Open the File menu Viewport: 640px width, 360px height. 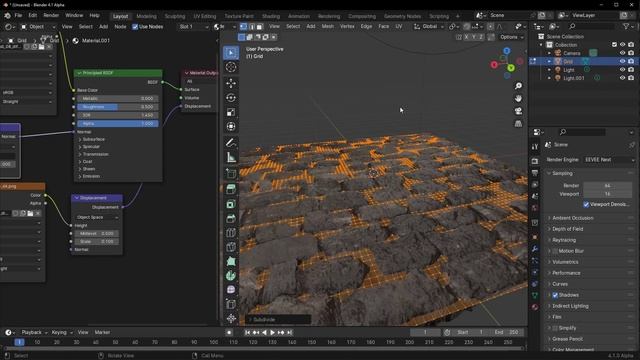[18, 16]
